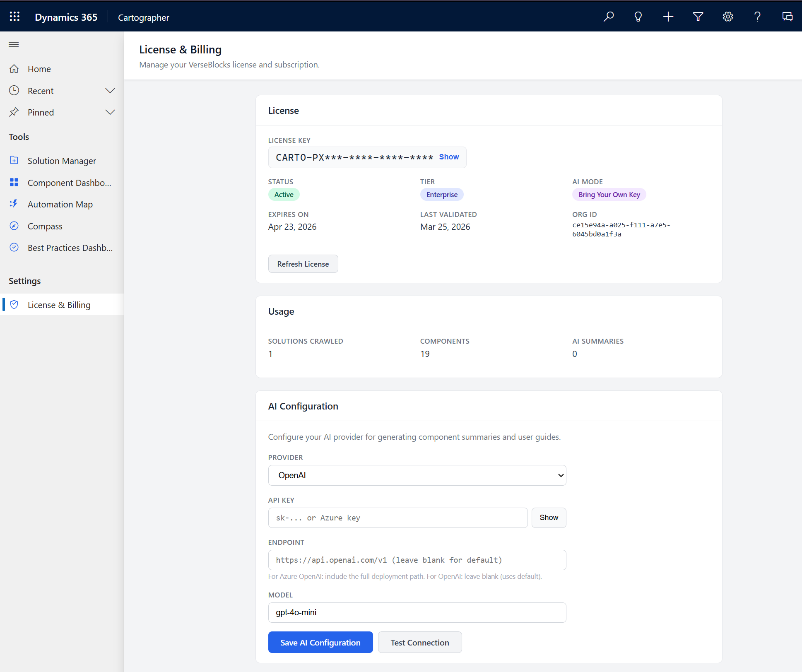Click the Mar 25, 2026 validated date
This screenshot has width=802, height=672.
445,227
